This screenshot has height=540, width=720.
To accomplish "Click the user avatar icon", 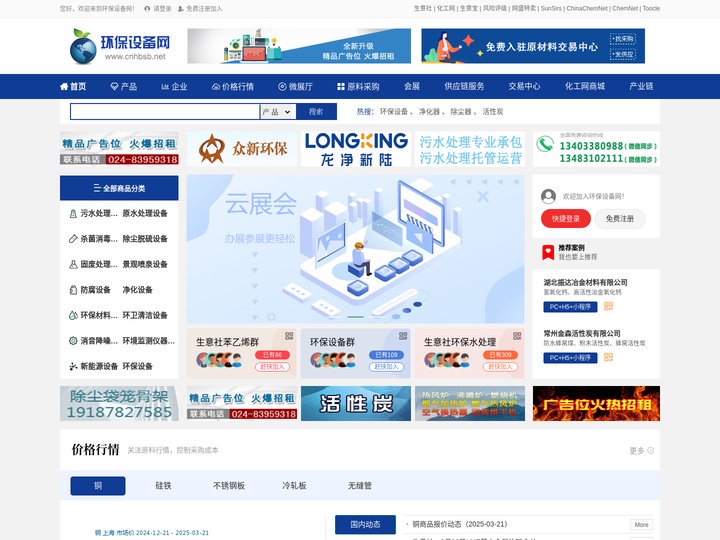I will 548,197.
